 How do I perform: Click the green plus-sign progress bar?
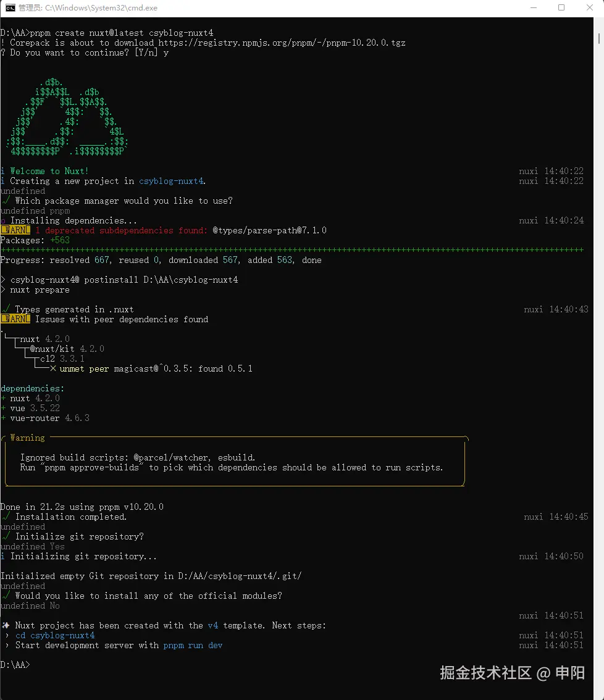pyautogui.click(x=292, y=250)
